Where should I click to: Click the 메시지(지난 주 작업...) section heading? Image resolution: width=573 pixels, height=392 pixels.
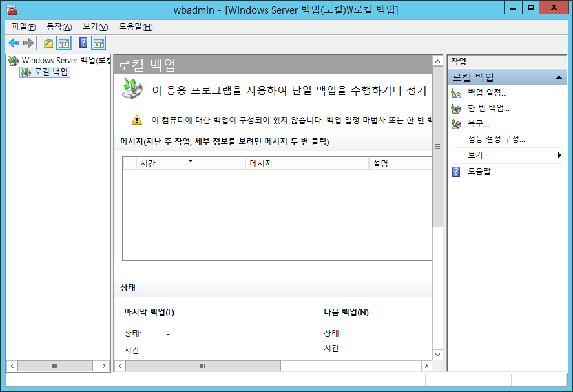(225, 141)
